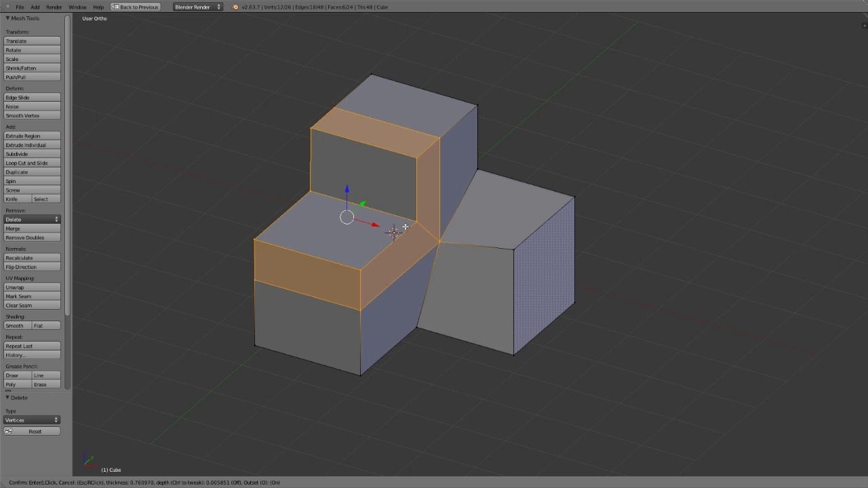Viewport: 868px width, 488px height.
Task: Open the File menu
Action: point(20,7)
